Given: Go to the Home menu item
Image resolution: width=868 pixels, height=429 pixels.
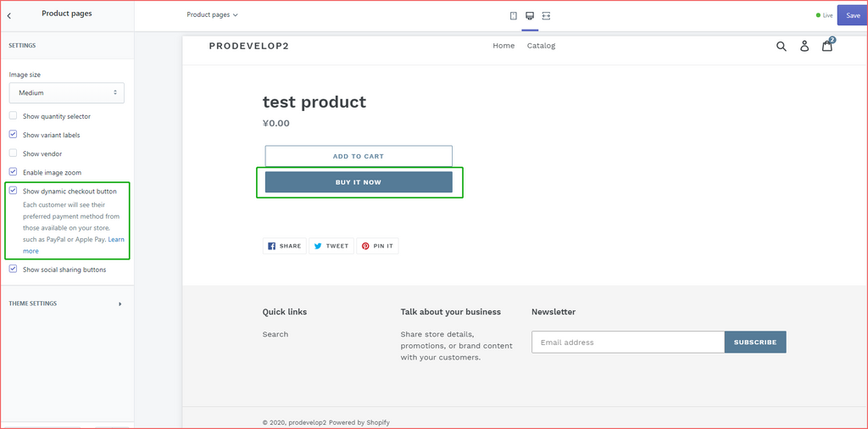Looking at the screenshot, I should [504, 46].
